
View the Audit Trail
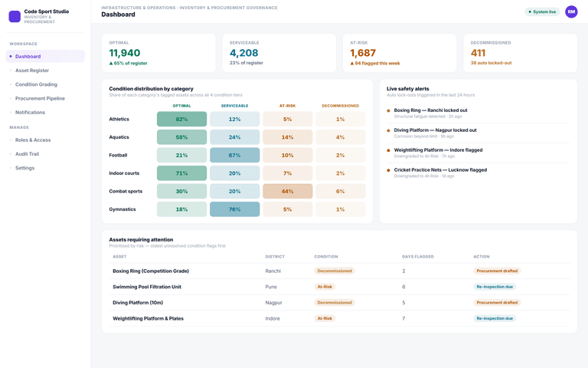45,154
